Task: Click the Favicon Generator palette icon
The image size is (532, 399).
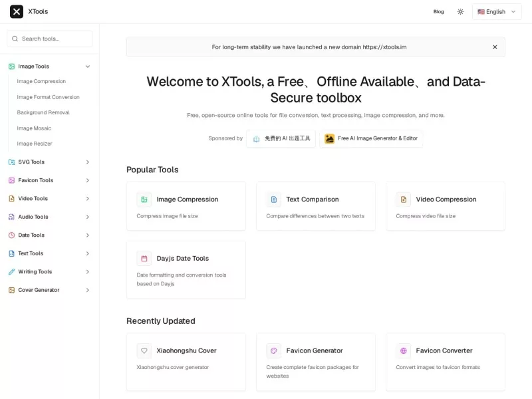Action: point(274,351)
